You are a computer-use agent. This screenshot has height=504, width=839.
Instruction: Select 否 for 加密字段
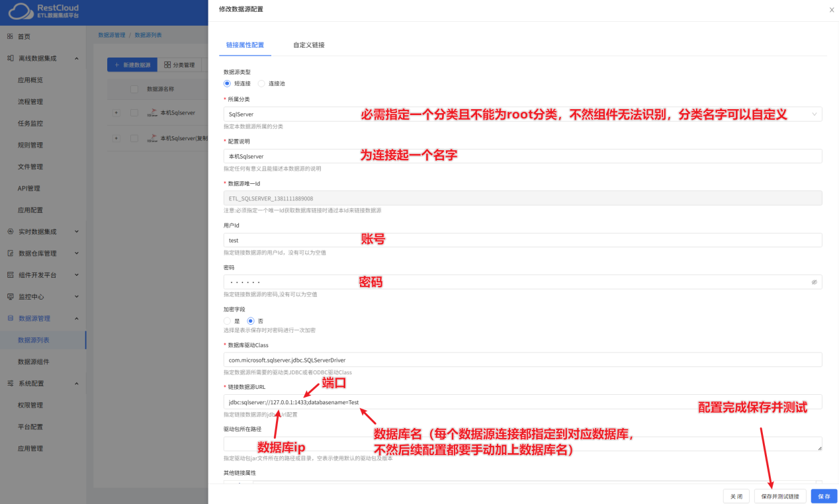tap(251, 321)
